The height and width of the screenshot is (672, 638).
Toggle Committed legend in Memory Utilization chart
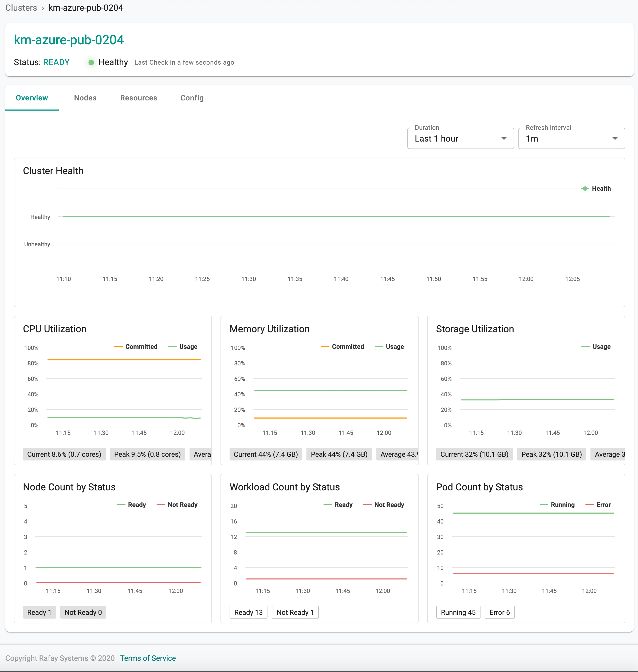click(x=342, y=346)
